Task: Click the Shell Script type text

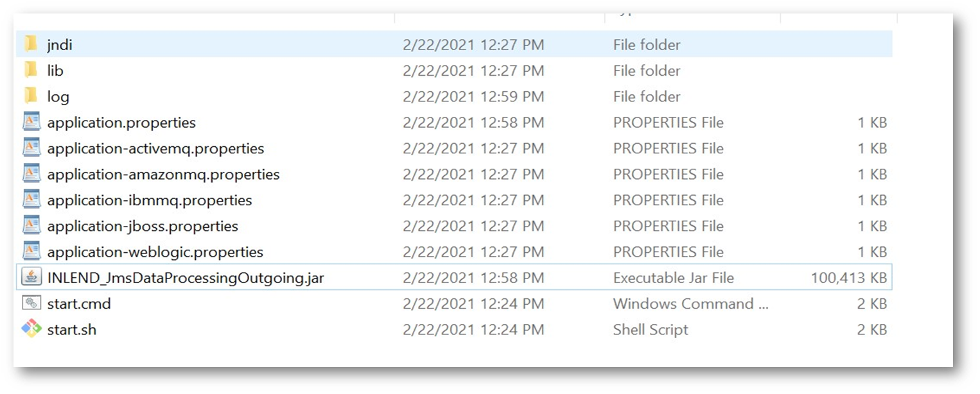Action: (x=650, y=330)
